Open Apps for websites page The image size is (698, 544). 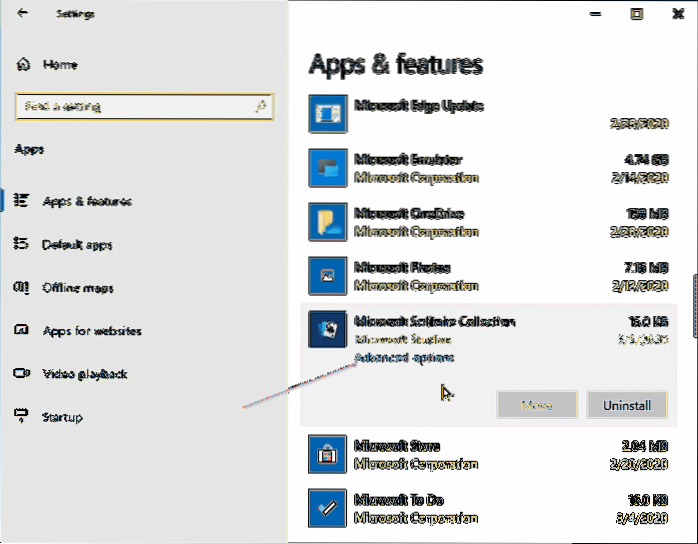pyautogui.click(x=92, y=331)
